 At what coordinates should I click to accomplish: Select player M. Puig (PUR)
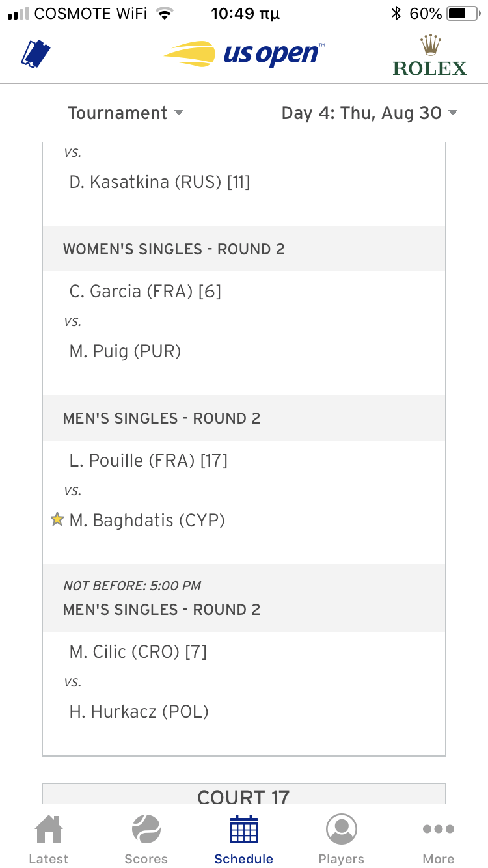(x=125, y=351)
